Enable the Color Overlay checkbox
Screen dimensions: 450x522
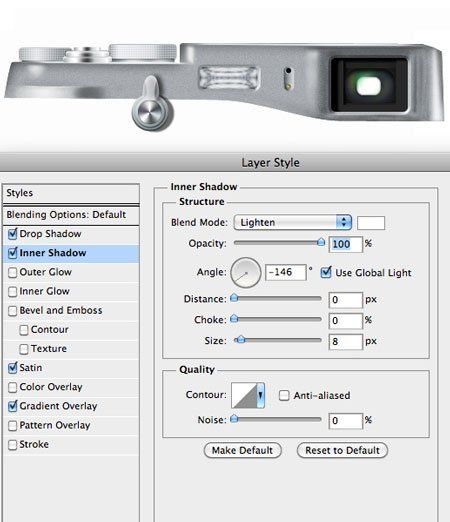tap(12, 387)
